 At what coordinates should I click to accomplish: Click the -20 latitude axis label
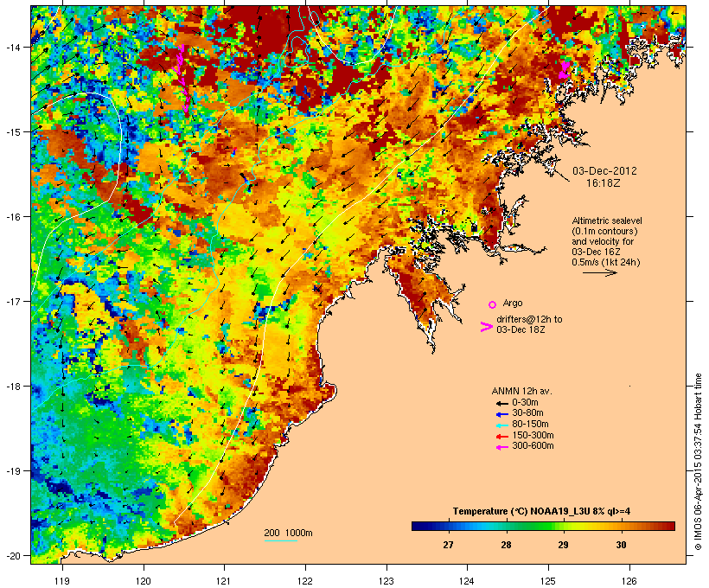pos(13,556)
